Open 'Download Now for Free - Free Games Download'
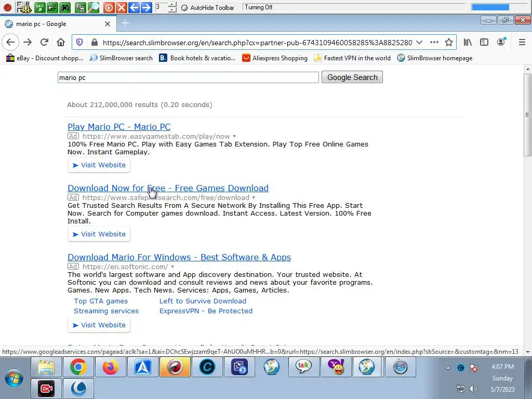 168,188
